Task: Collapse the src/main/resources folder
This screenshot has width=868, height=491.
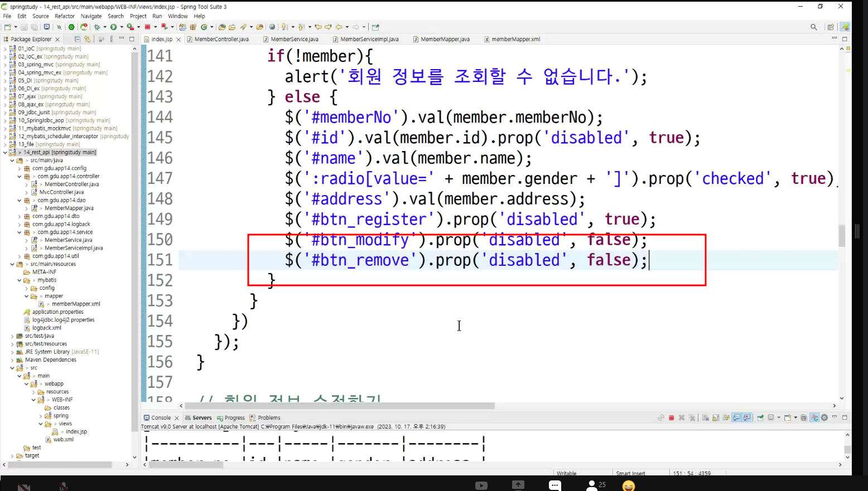Action: coord(12,264)
